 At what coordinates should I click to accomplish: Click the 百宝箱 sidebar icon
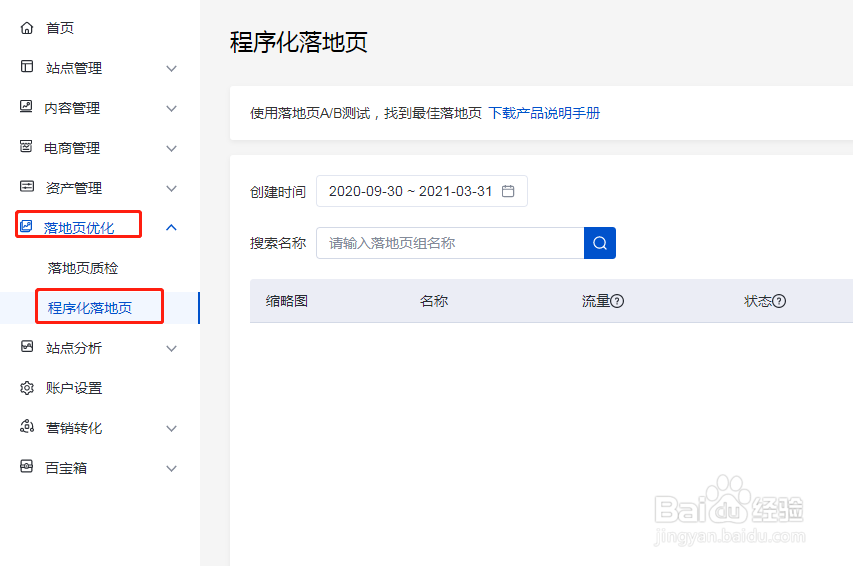pyautogui.click(x=26, y=466)
